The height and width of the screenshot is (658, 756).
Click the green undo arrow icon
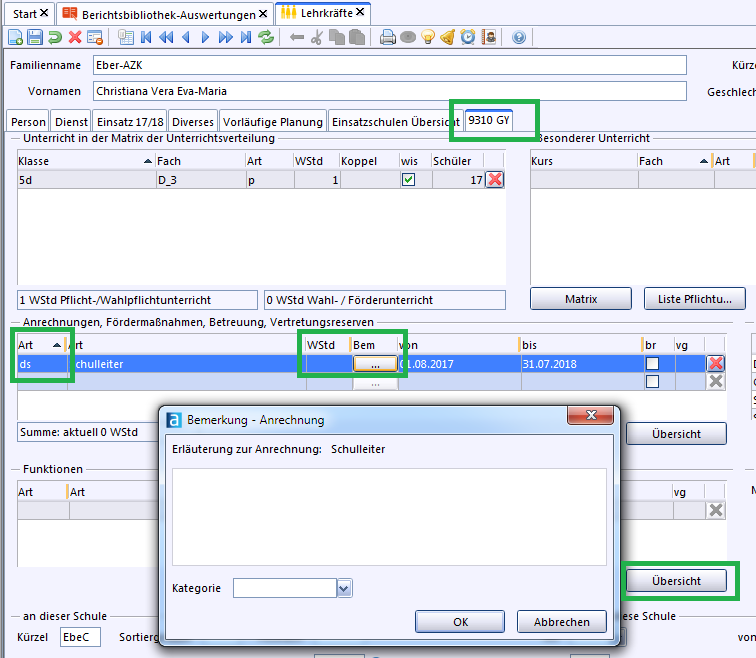[x=55, y=38]
